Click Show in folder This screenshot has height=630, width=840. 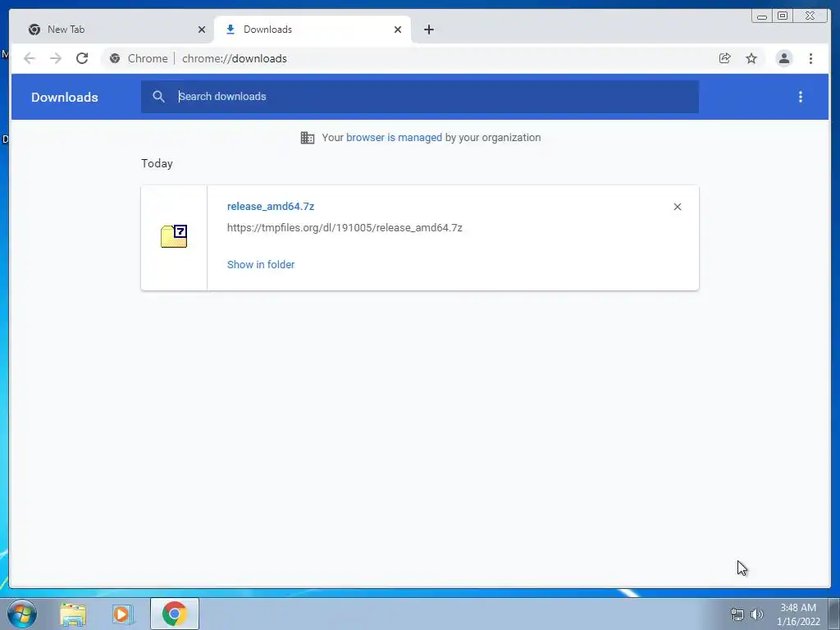point(261,265)
